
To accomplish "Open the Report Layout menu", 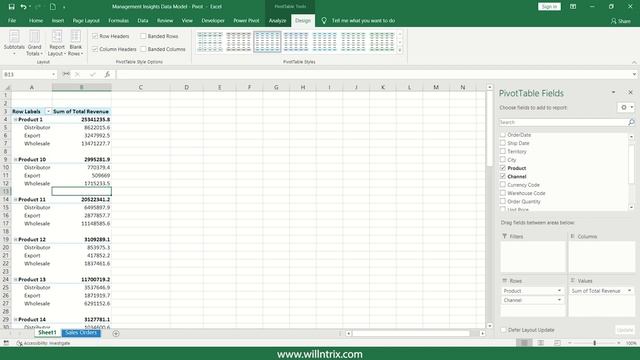I will pyautogui.click(x=57, y=43).
